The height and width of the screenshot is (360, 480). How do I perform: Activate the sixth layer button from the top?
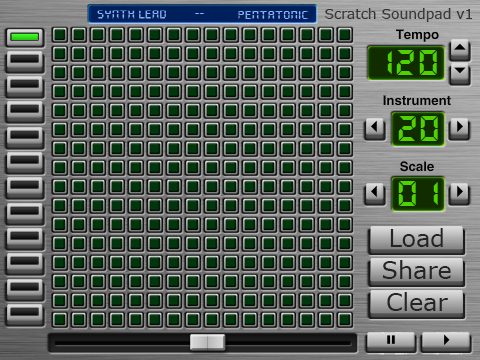point(25,163)
